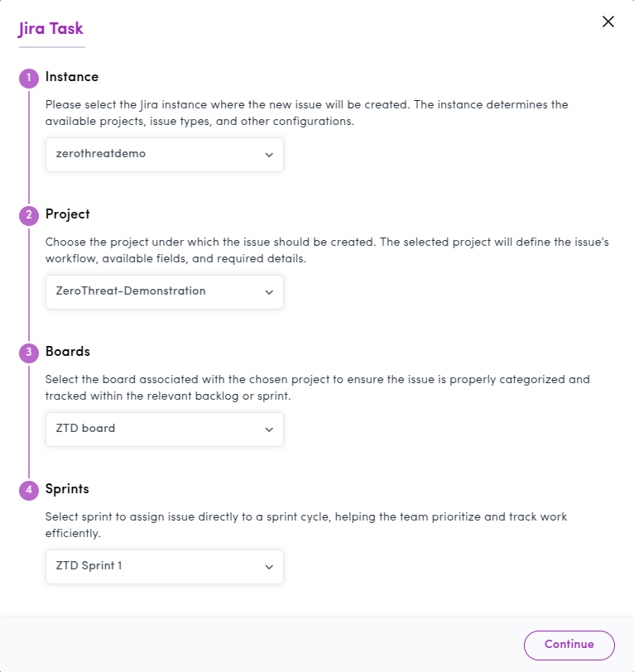
Task: Click the Project step heading
Action: 68,214
